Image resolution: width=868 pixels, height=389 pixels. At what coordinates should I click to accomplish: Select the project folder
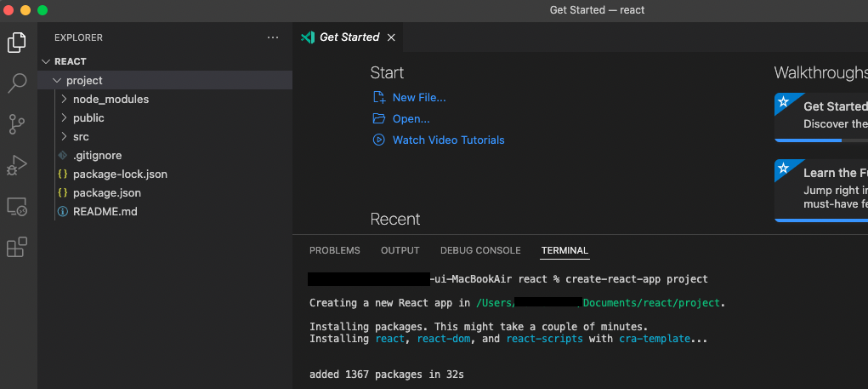point(165,80)
